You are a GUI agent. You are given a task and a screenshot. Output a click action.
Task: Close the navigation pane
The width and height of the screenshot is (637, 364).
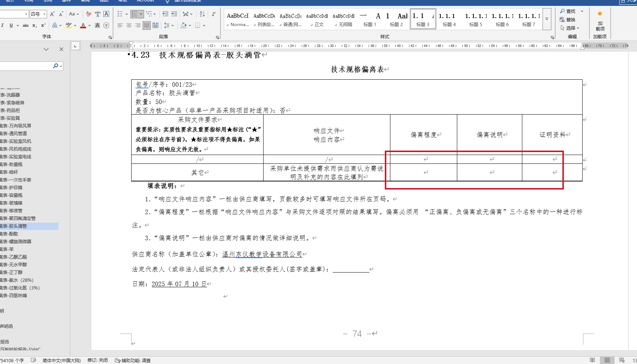(61, 49)
